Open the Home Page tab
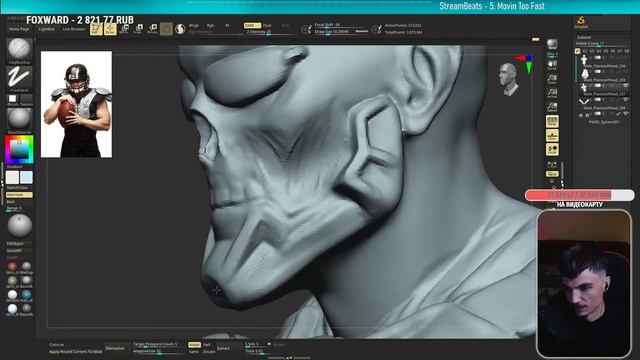This screenshot has width=640, height=360. 19,29
